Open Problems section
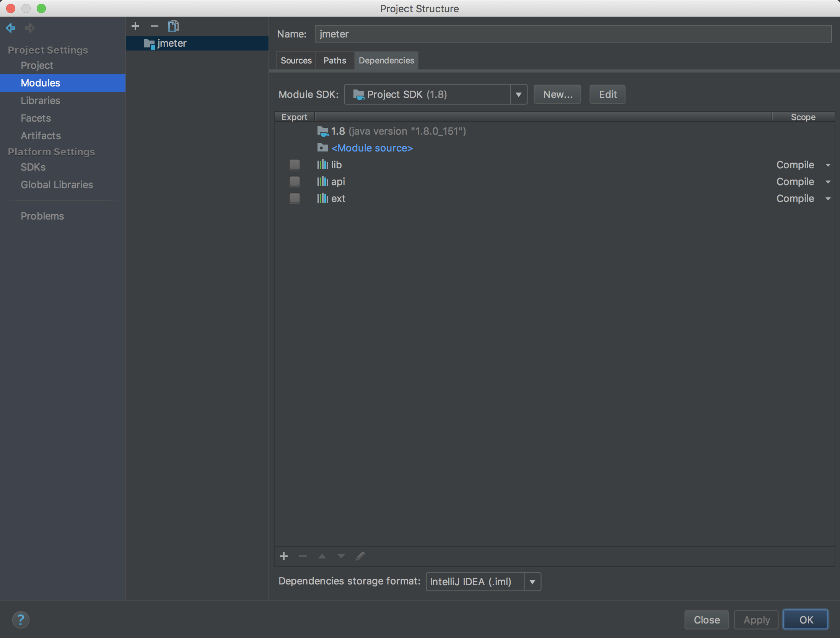 (42, 216)
